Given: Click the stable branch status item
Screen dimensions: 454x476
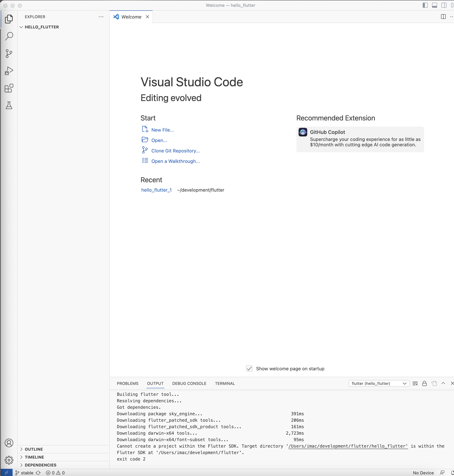Looking at the screenshot, I should (x=24, y=473).
